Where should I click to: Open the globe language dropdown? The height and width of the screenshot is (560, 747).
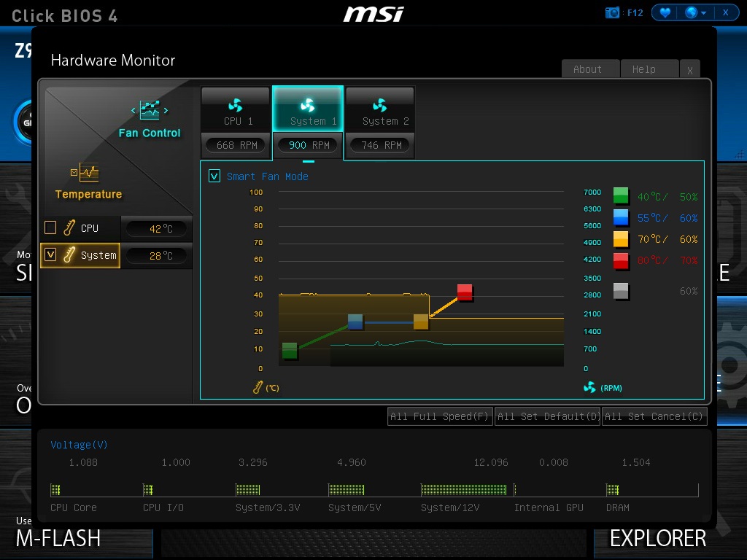click(695, 12)
